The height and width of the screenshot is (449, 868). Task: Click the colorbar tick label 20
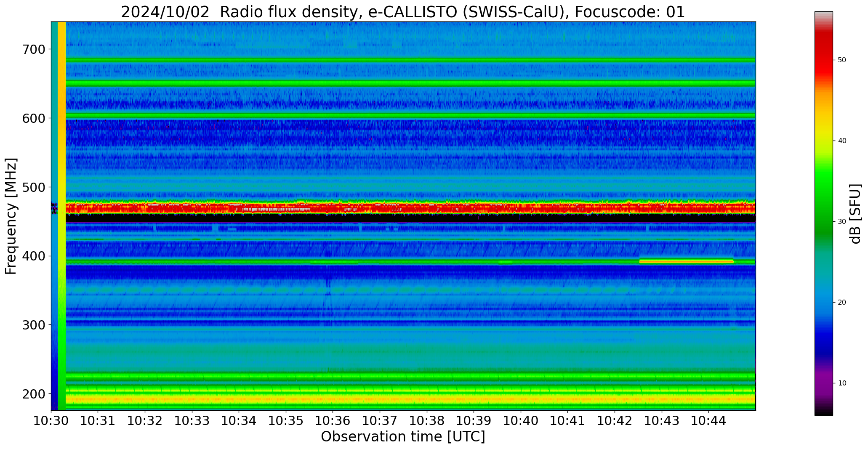[x=842, y=303]
